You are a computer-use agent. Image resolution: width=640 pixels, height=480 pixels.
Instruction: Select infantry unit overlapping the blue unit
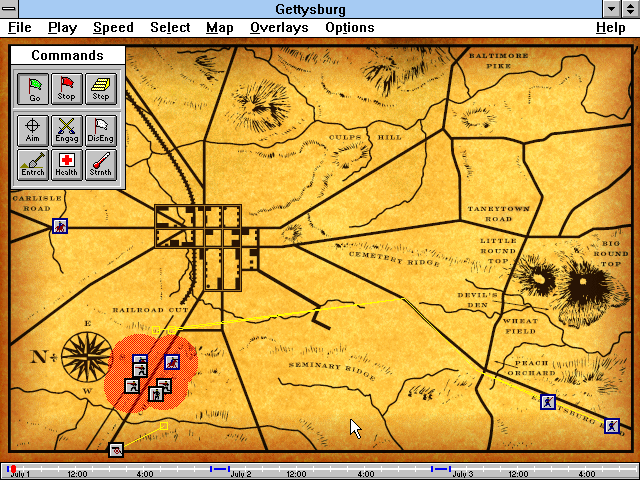coord(140,370)
